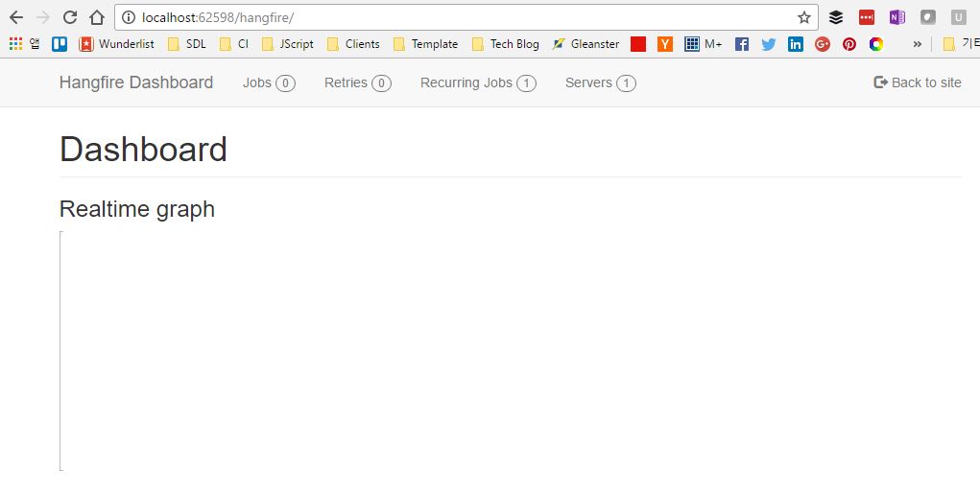This screenshot has height=492, width=980.
Task: Click the localhost address bar
Action: [x=466, y=17]
